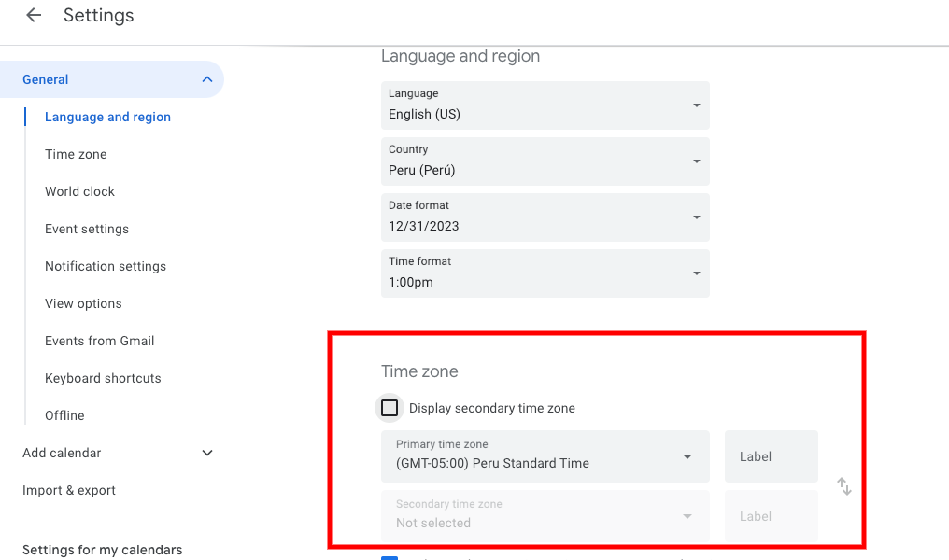Open the Country dropdown showing Peru

[x=545, y=161]
